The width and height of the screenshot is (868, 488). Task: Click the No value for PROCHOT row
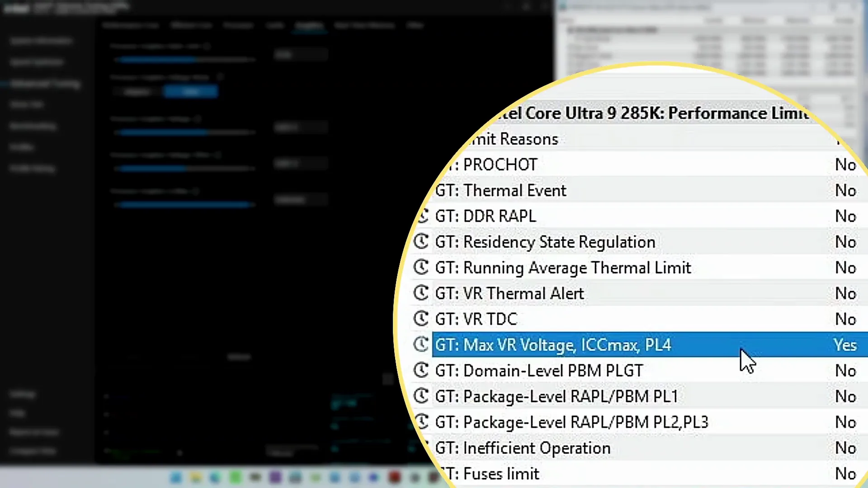845,165
